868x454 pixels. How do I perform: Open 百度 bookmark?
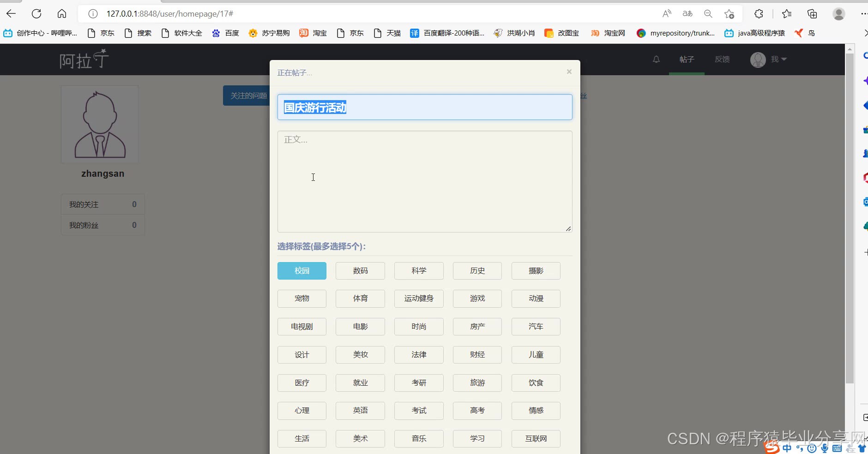(226, 33)
